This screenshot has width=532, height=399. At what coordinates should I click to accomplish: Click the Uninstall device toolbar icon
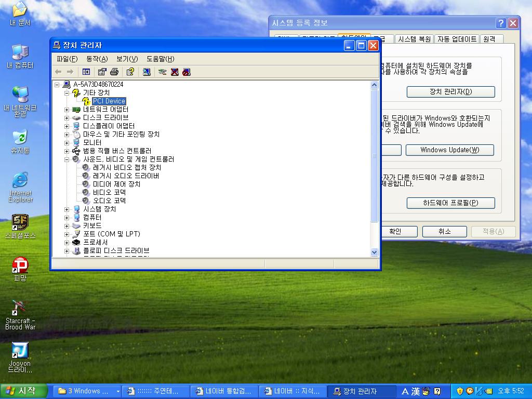click(x=175, y=72)
